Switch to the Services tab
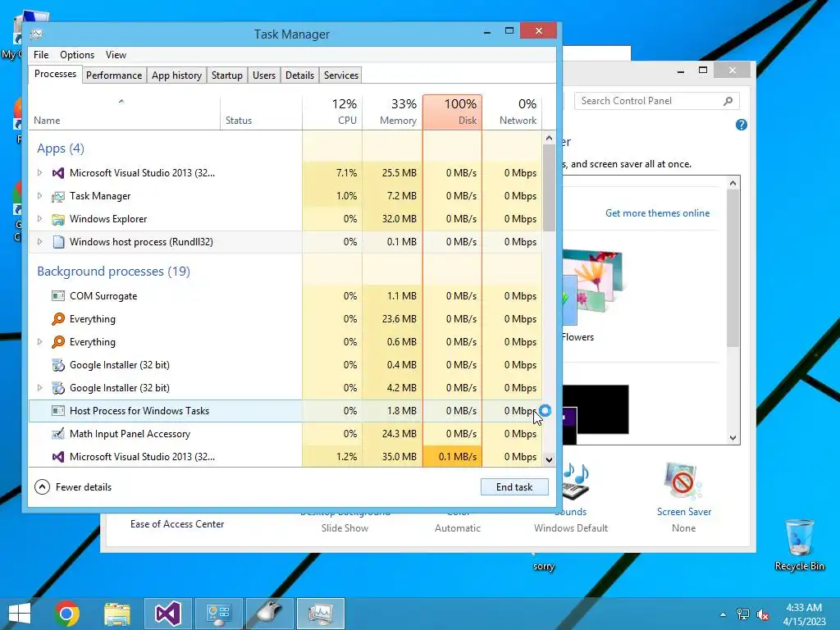 pos(341,75)
